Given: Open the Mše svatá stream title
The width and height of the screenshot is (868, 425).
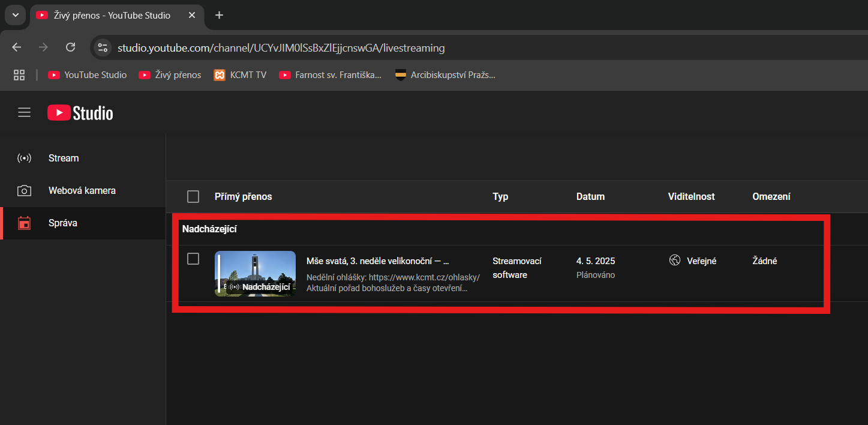Looking at the screenshot, I should click(x=377, y=261).
